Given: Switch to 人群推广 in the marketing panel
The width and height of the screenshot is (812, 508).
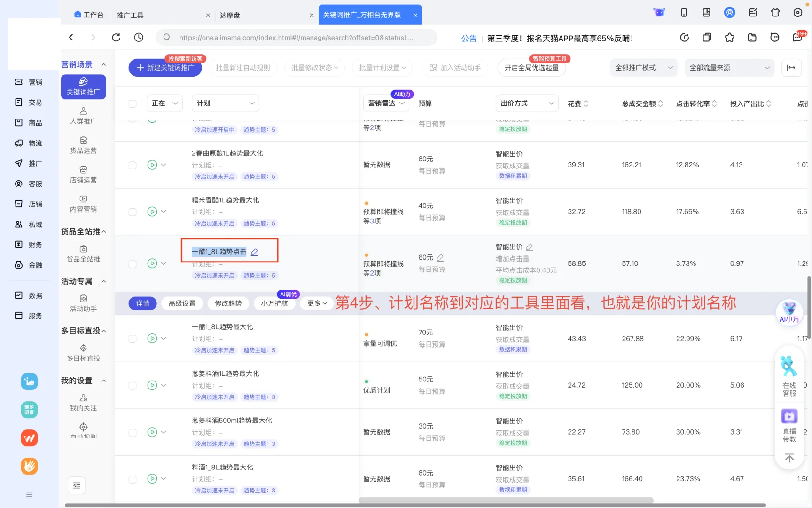Looking at the screenshot, I should point(83,115).
